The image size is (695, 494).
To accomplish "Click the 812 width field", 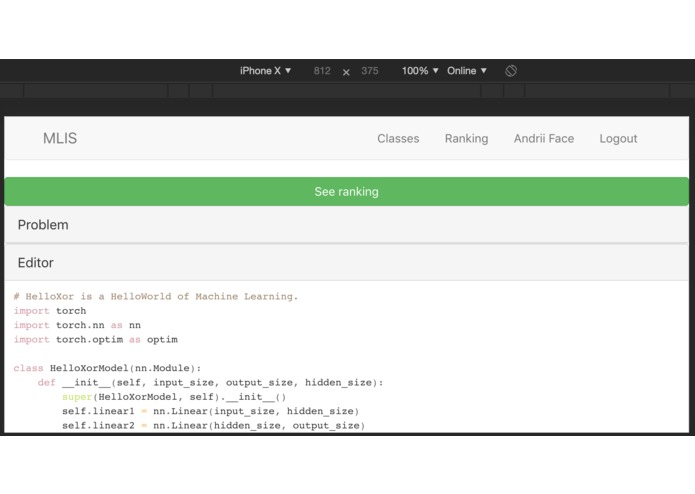I will 322,71.
